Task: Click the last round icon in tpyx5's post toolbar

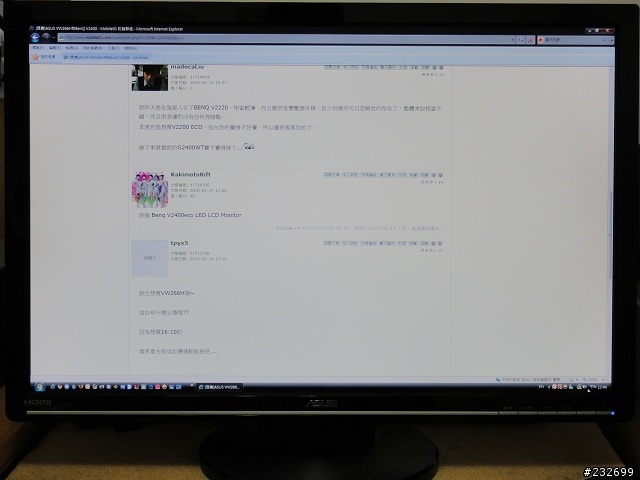Action: 441,243
